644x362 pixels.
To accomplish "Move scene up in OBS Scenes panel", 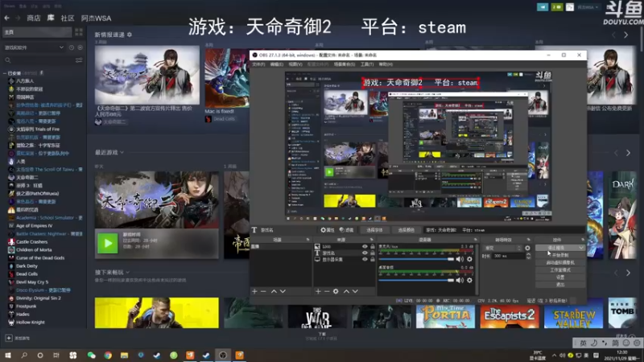I will [x=274, y=291].
